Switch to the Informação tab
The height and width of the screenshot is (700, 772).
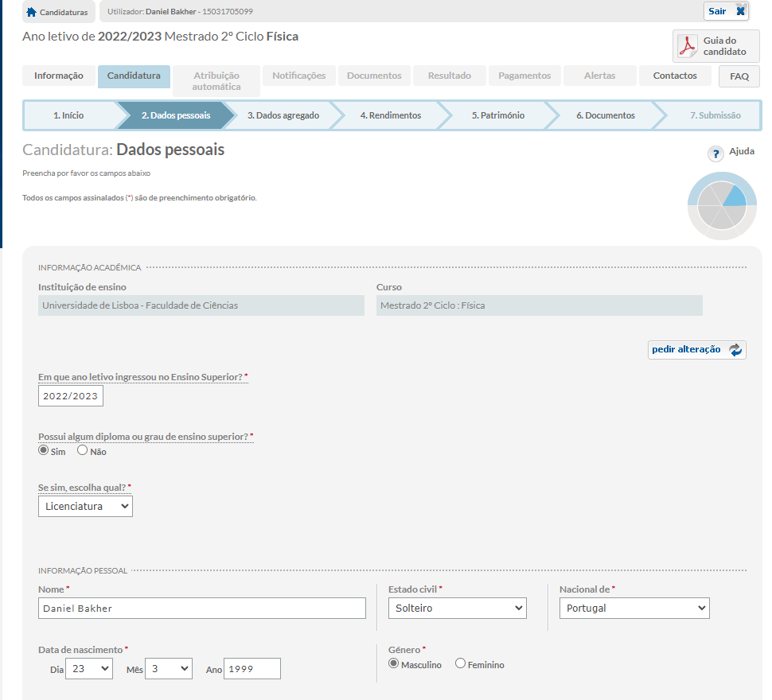coord(59,76)
